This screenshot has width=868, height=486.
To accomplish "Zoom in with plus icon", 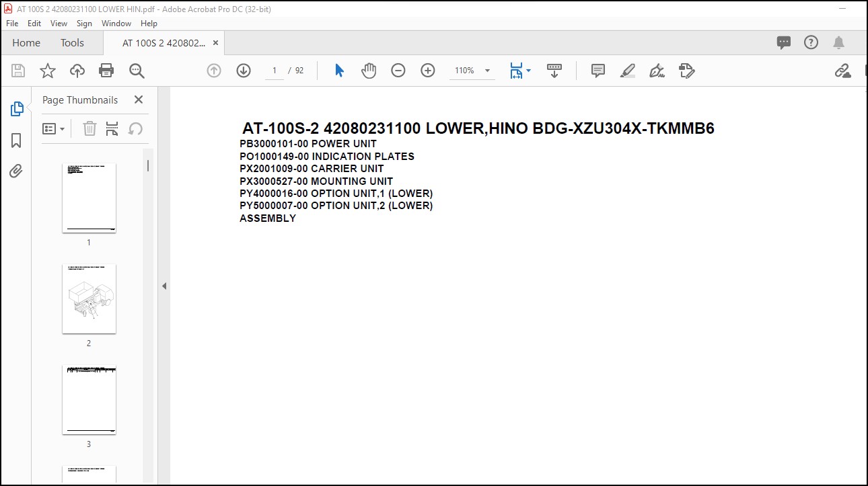I will (x=428, y=71).
